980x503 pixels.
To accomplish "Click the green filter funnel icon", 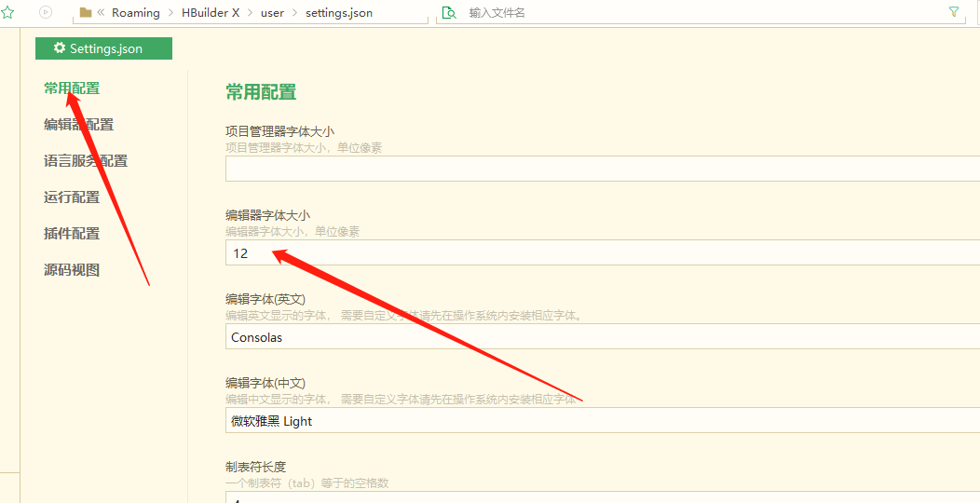I will click(953, 12).
